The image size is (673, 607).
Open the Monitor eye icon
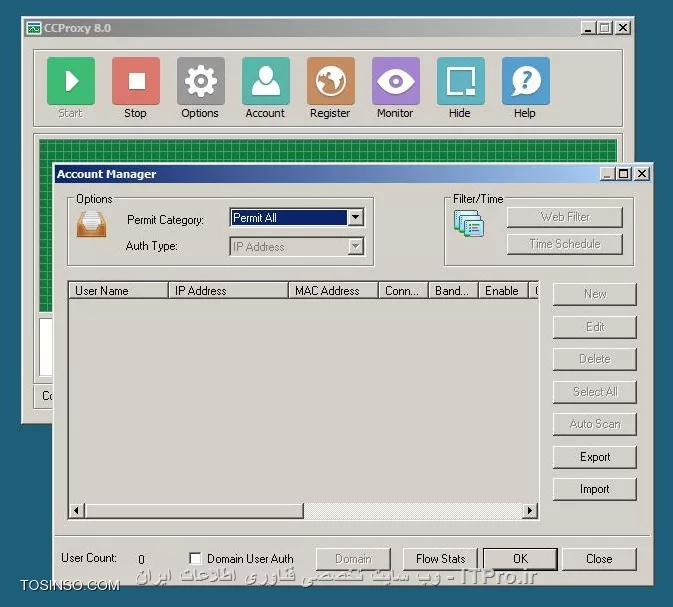tap(396, 81)
